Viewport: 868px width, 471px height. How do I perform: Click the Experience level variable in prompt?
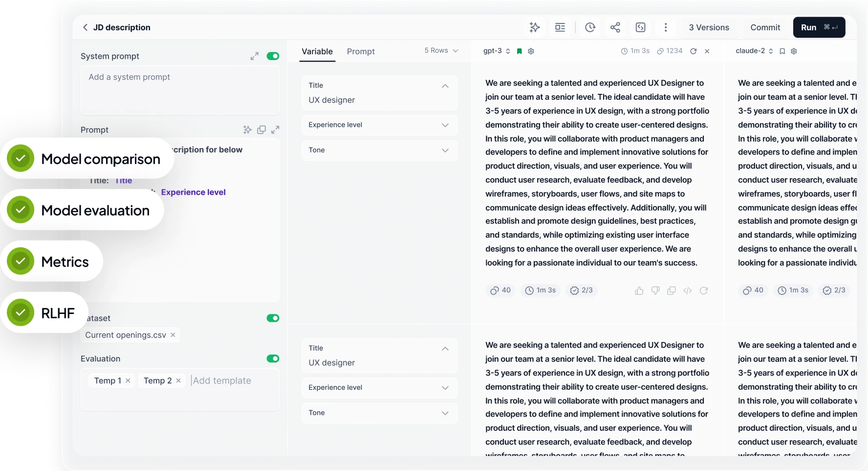(193, 192)
